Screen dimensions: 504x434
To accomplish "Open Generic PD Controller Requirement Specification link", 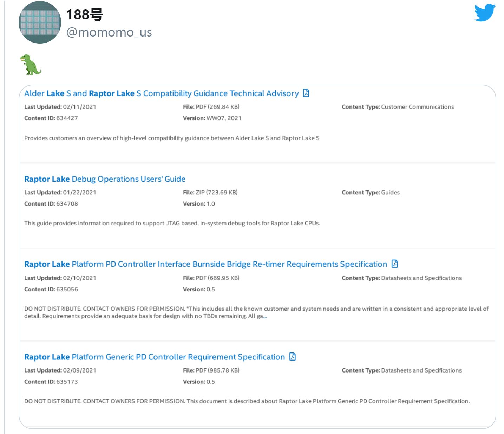I will (x=155, y=357).
